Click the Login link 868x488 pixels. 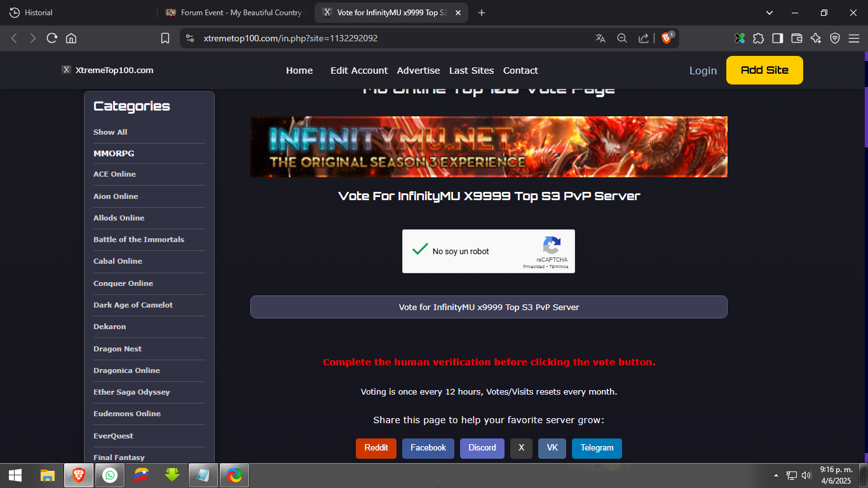(x=703, y=71)
